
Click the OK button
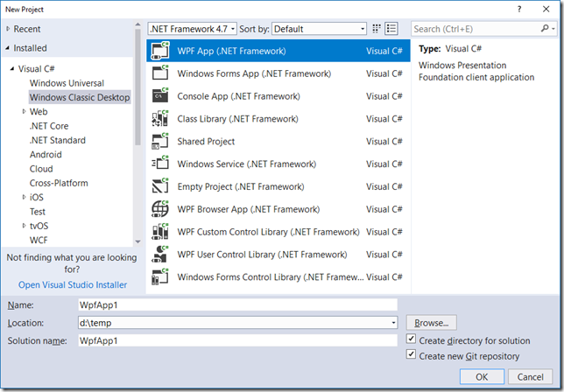pyautogui.click(x=482, y=376)
